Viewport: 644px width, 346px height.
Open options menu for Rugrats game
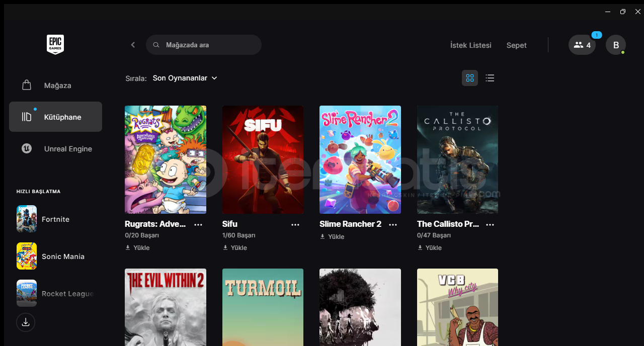tap(198, 224)
